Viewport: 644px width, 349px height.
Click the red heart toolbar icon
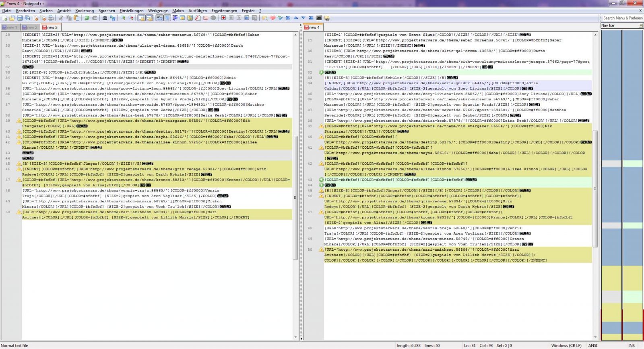pyautogui.click(x=272, y=18)
